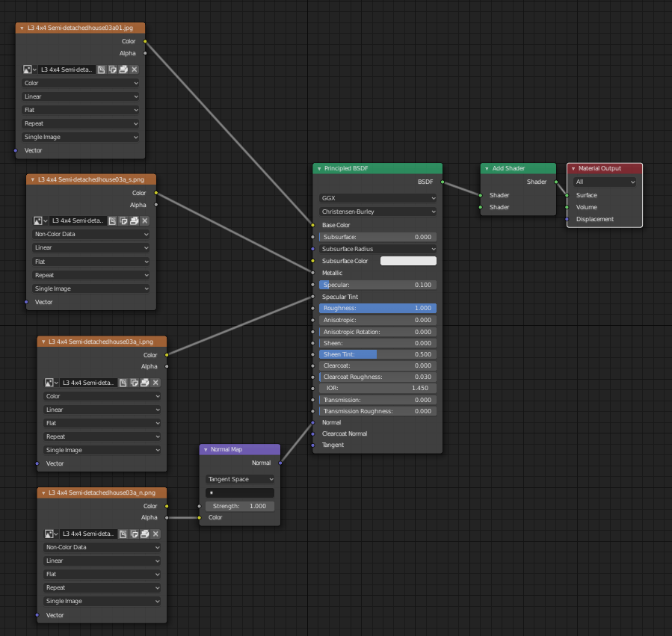672x636 pixels.
Task: Click the Subsurface Color swatch
Action: [408, 261]
